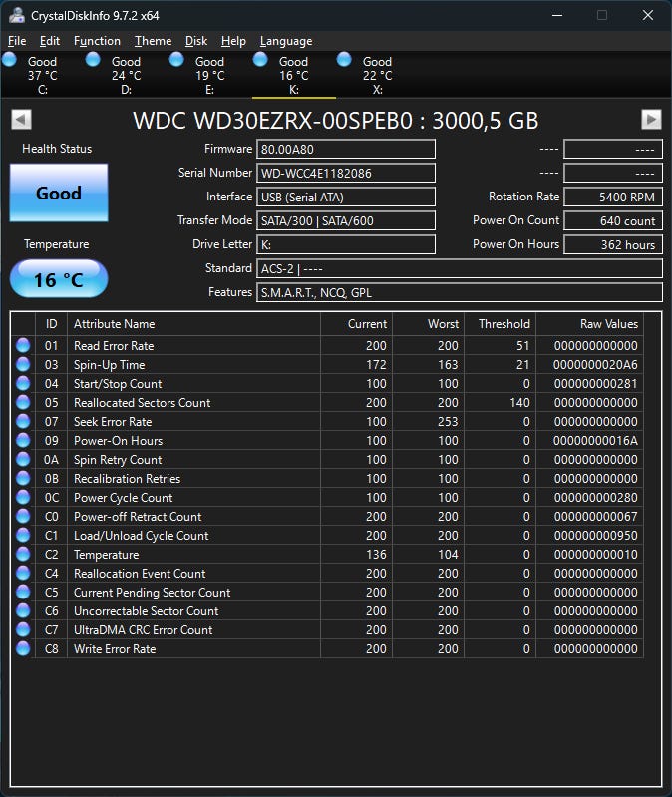Click status orb for Load/Unload Cycle Count
Image resolution: width=672 pixels, height=797 pixels.
pyautogui.click(x=23, y=535)
